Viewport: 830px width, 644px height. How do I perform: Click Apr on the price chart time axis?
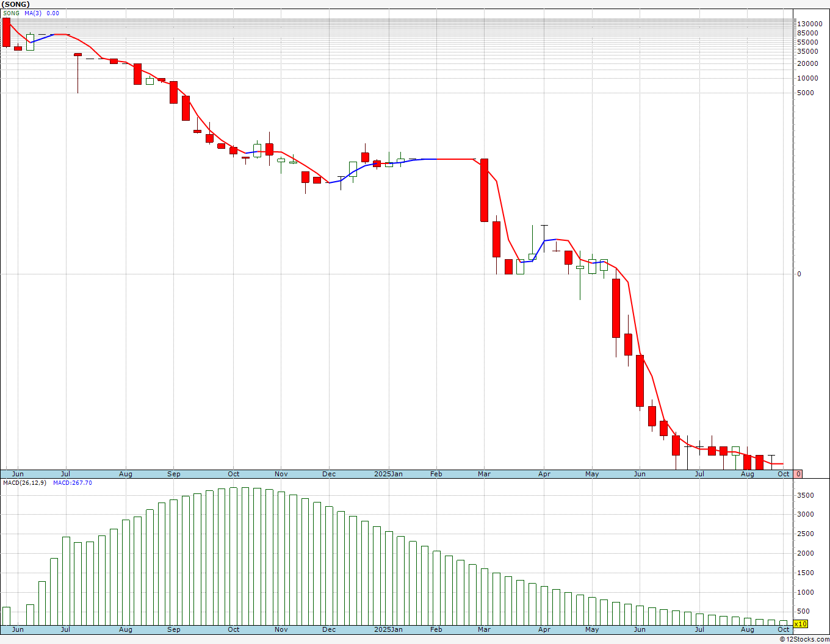pyautogui.click(x=544, y=474)
